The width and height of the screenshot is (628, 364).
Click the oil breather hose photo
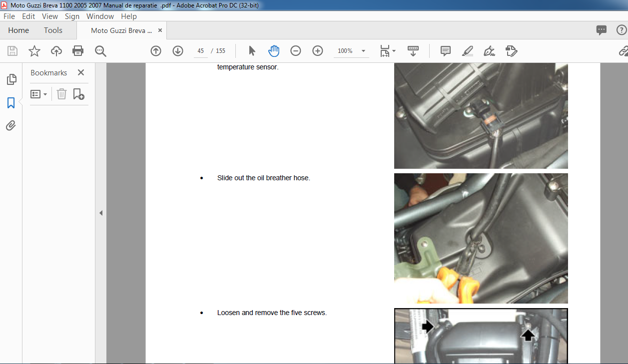pos(481,238)
